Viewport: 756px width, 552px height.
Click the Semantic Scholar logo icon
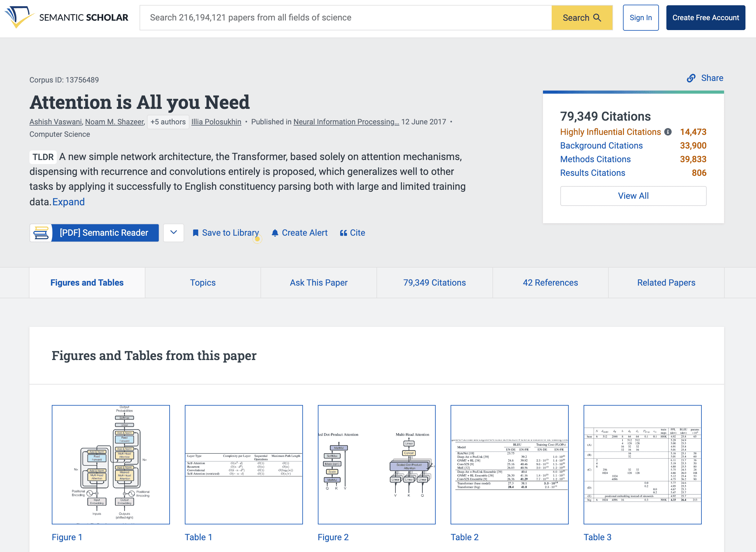click(x=18, y=18)
